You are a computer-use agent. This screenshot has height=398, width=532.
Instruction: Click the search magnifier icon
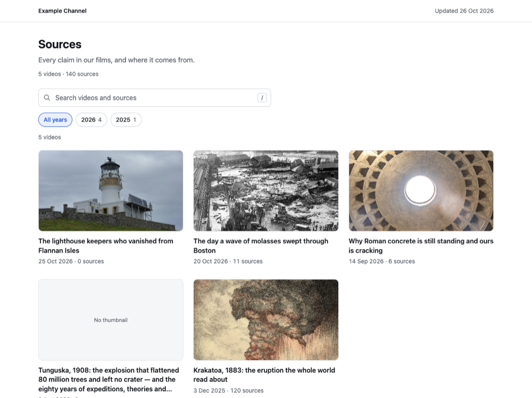47,98
